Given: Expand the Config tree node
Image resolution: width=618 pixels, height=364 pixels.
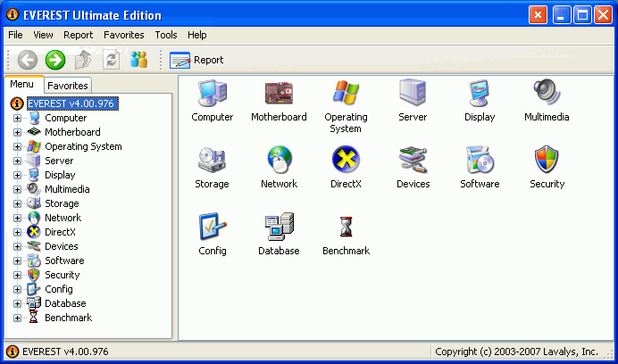Looking at the screenshot, I should 17,290.
